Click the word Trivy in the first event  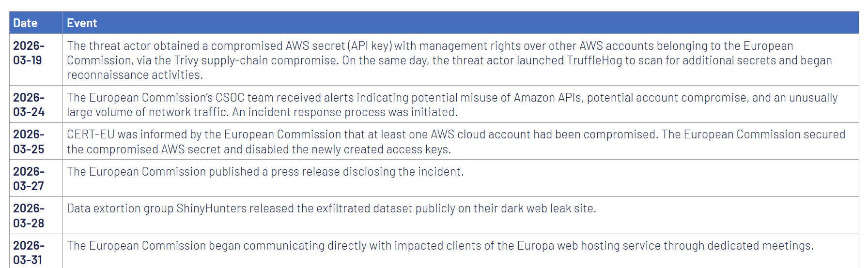[x=186, y=60]
